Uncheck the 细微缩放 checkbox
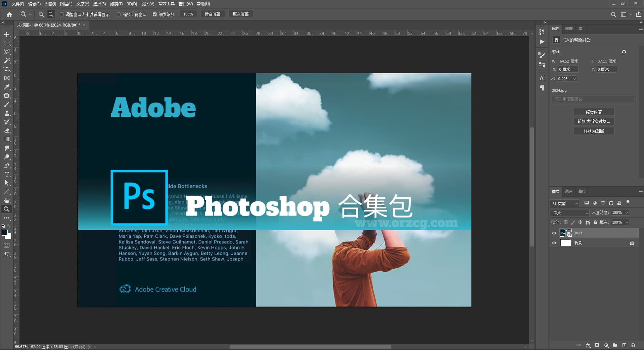Screen dimensions: 644x350 pyautogui.click(x=155, y=14)
